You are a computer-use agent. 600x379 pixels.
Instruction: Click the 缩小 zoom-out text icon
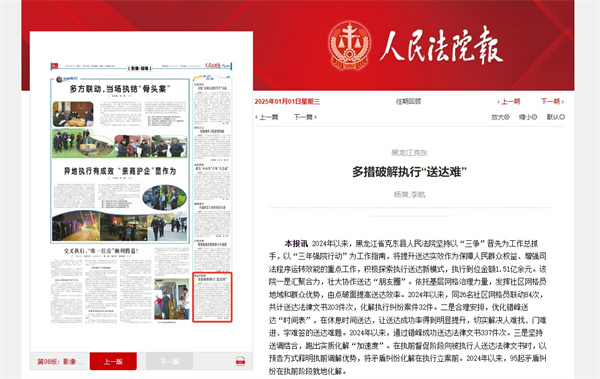tap(528, 117)
